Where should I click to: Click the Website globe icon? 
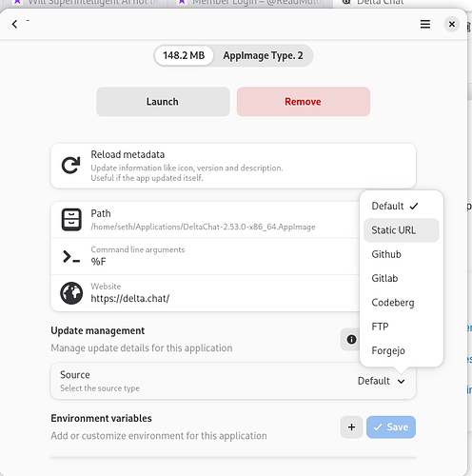coord(71,293)
